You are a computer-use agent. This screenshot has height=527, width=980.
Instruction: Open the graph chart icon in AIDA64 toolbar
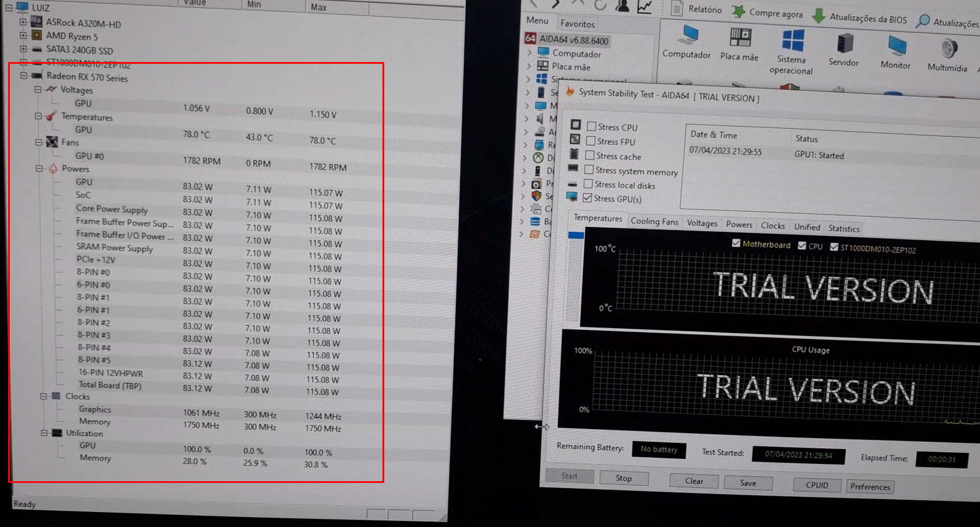644,6
